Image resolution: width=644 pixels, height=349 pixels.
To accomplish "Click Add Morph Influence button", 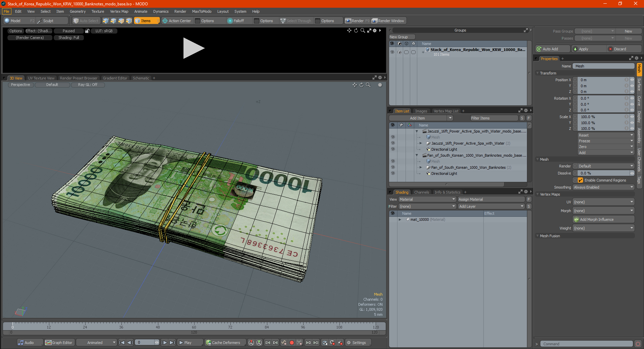I will click(x=604, y=219).
